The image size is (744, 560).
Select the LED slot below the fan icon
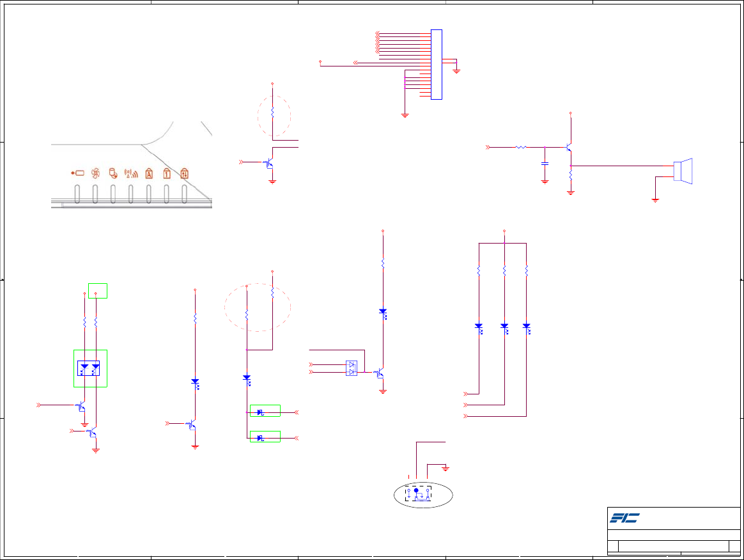click(x=95, y=194)
